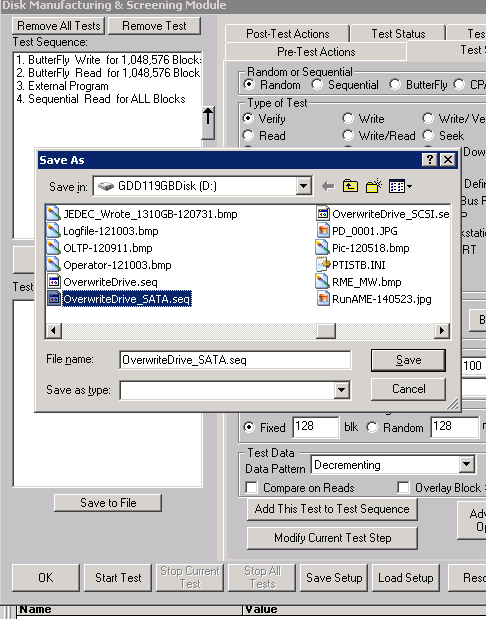Select PTISTB.INI file icon
Screen dimensions: 486x619
click(323, 264)
